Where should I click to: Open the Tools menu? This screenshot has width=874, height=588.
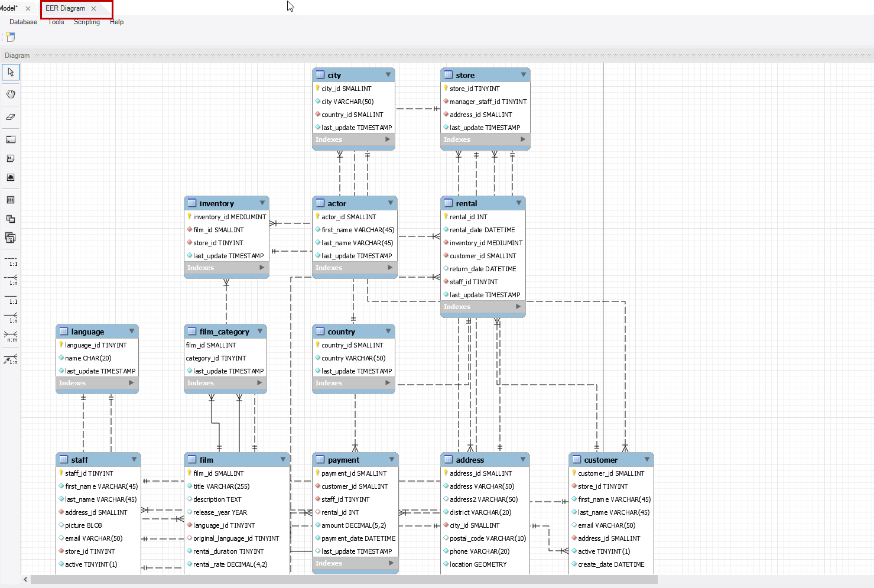(56, 22)
